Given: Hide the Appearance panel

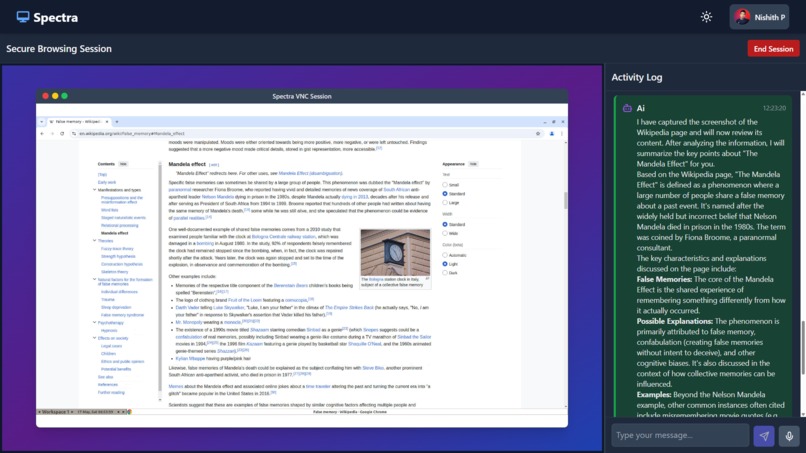Looking at the screenshot, I should coord(473,164).
